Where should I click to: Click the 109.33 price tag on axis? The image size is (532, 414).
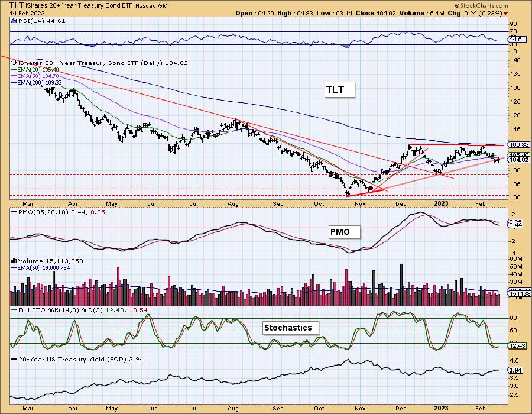click(519, 144)
